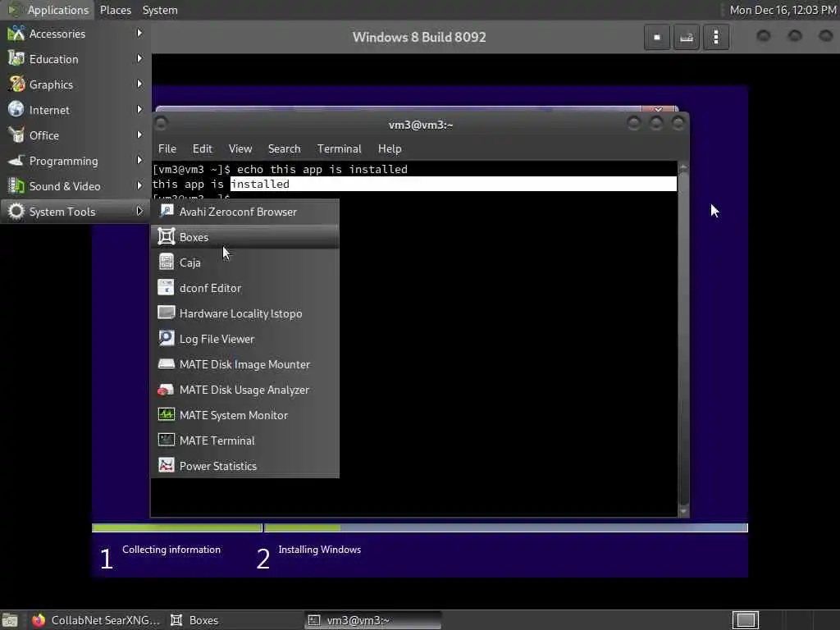Image resolution: width=840 pixels, height=630 pixels.
Task: Switch to CollabNet SearXNG taskbar window
Action: [x=96, y=620]
